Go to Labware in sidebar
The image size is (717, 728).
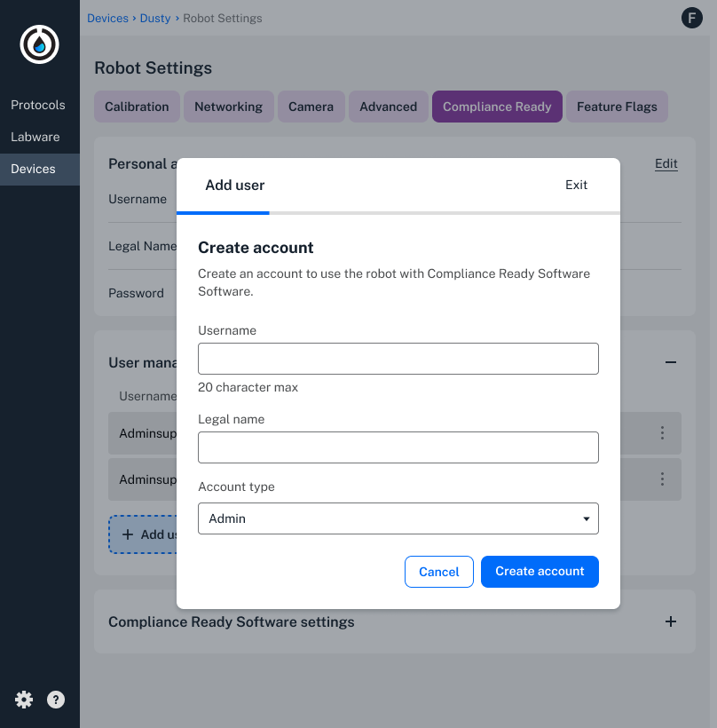(x=35, y=137)
